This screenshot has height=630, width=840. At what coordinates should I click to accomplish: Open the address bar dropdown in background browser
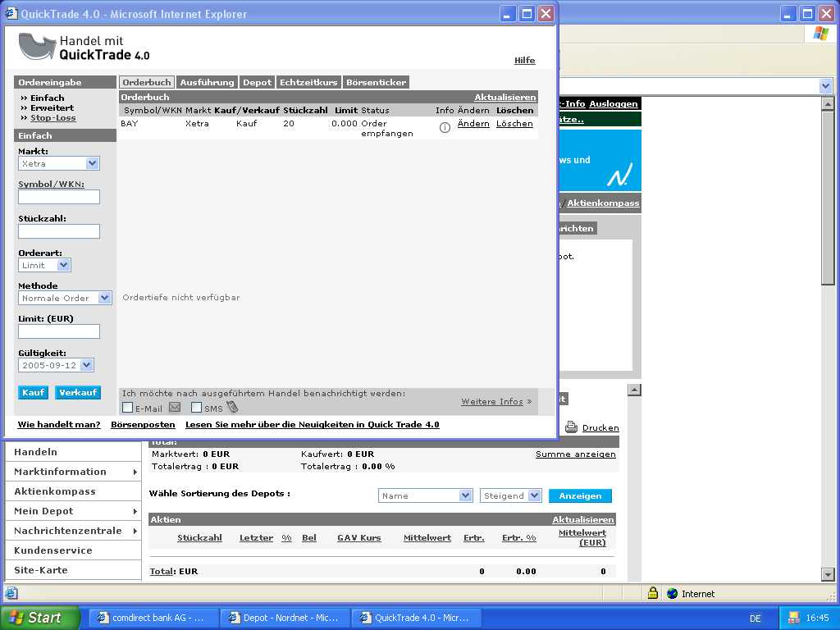pyautogui.click(x=825, y=85)
